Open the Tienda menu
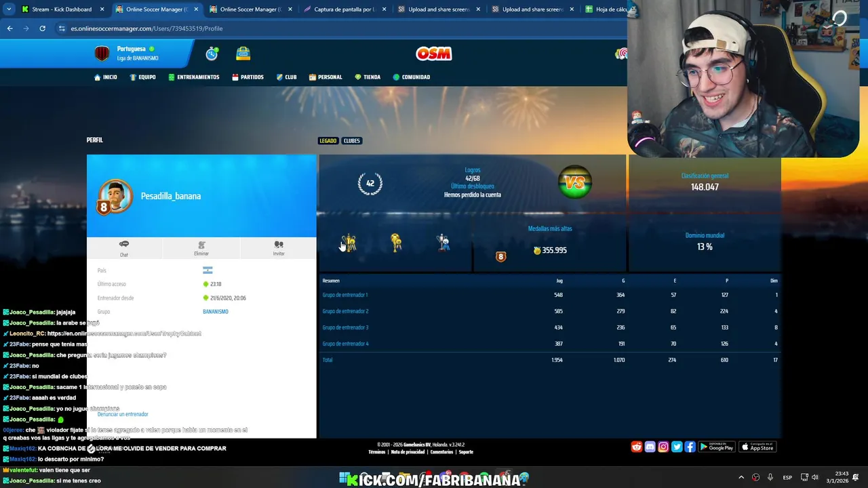The height and width of the screenshot is (488, 868). [367, 77]
